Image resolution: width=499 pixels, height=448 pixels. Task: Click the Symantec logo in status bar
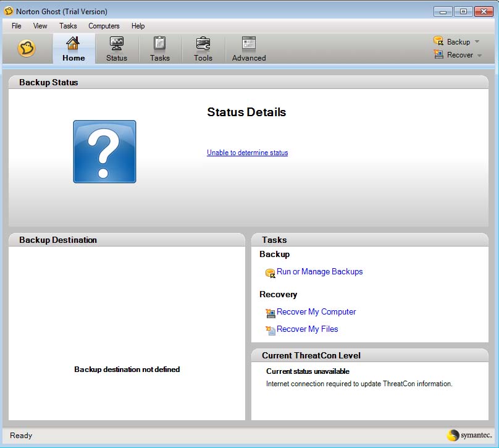pyautogui.click(x=470, y=435)
